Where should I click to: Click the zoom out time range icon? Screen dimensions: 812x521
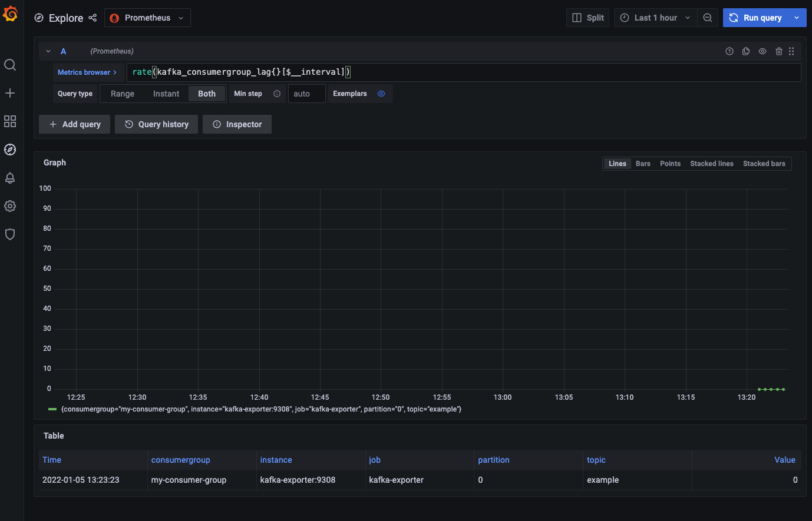click(x=708, y=18)
